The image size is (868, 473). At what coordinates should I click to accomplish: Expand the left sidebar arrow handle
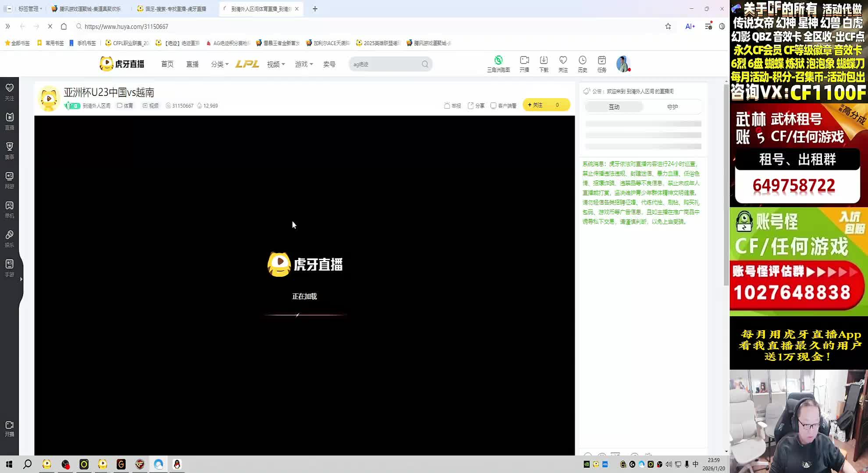click(21, 279)
